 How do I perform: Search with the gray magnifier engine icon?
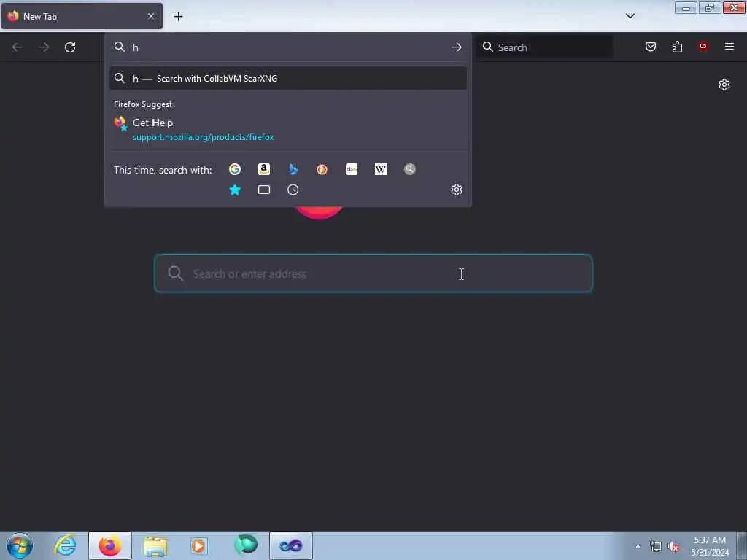(410, 169)
